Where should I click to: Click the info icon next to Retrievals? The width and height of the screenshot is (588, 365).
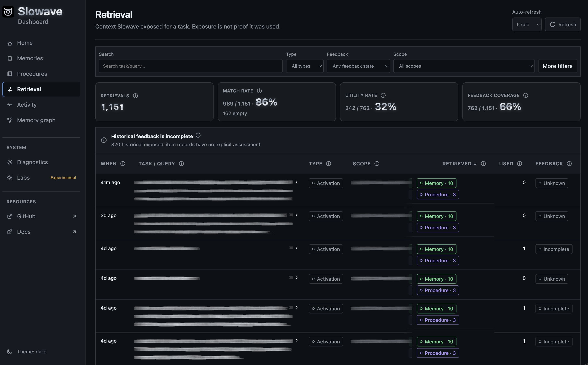pos(135,96)
